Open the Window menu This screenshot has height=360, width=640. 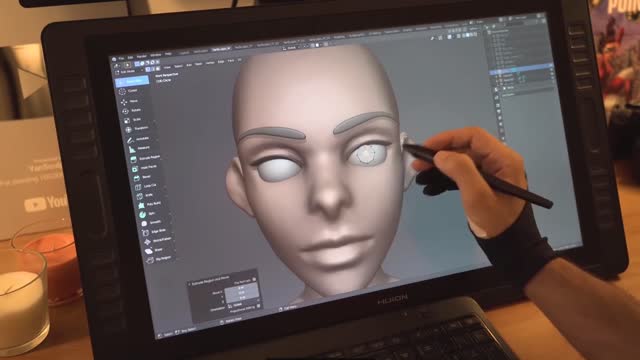pyautogui.click(x=156, y=55)
